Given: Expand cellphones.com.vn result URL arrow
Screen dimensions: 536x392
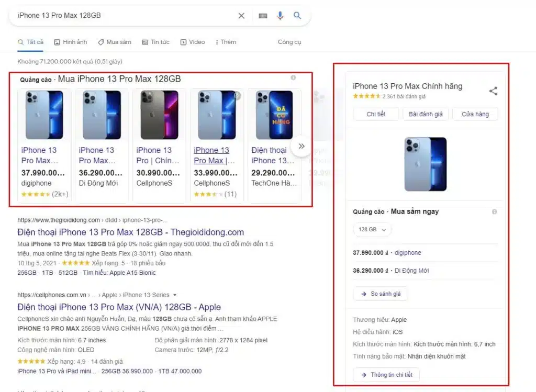Looking at the screenshot, I should point(175,295).
